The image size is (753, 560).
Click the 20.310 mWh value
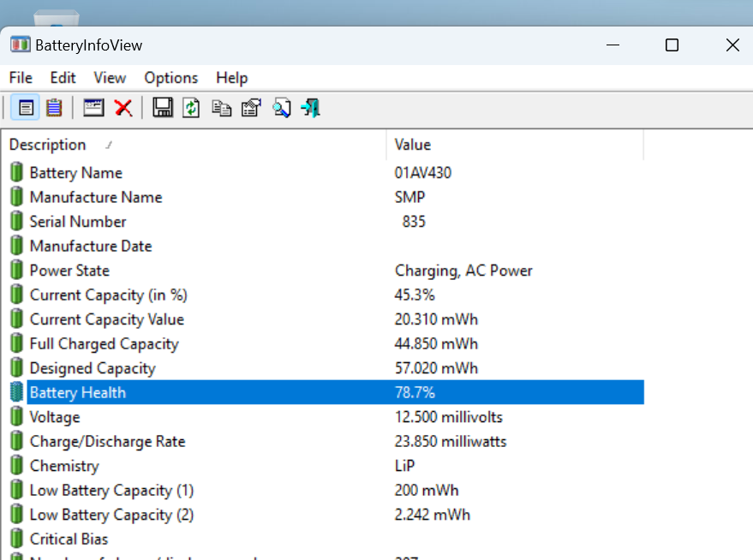click(436, 319)
